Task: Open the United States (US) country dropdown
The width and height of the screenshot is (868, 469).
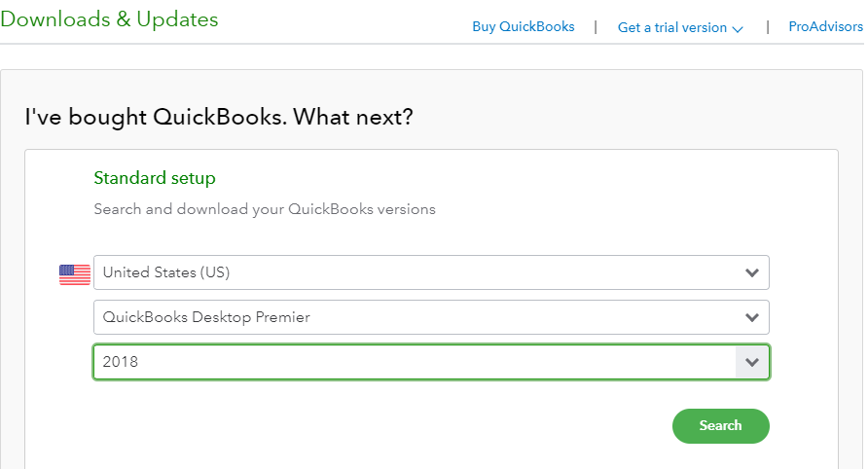Action: 431,272
